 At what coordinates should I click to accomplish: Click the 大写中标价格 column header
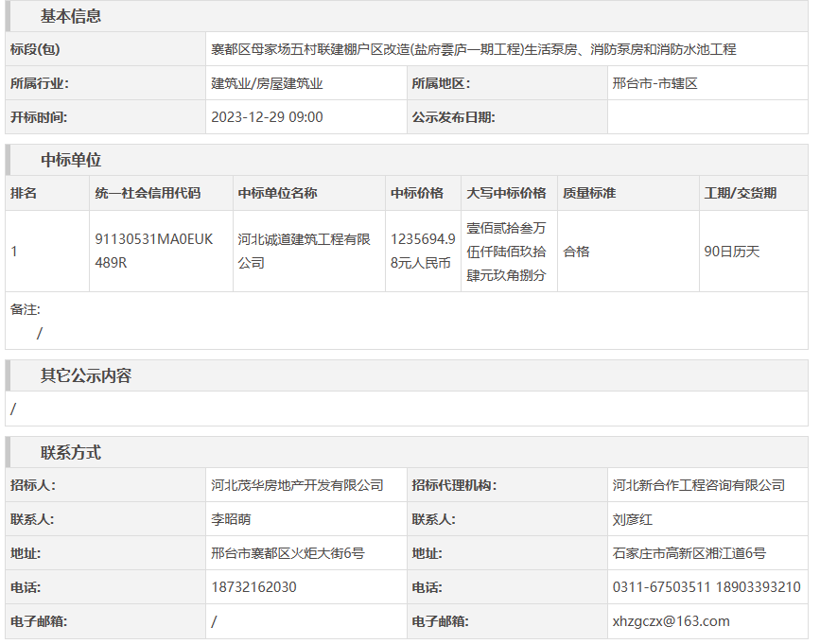[506, 193]
